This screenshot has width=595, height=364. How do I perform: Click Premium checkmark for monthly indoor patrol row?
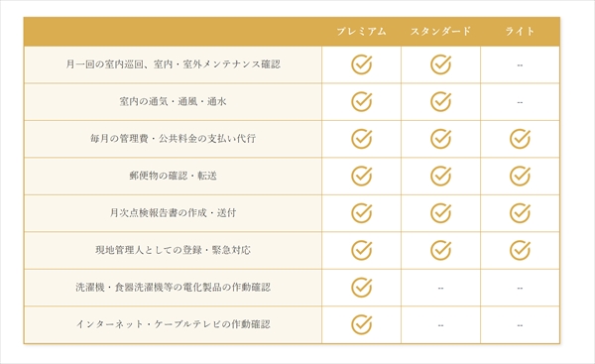click(x=361, y=64)
